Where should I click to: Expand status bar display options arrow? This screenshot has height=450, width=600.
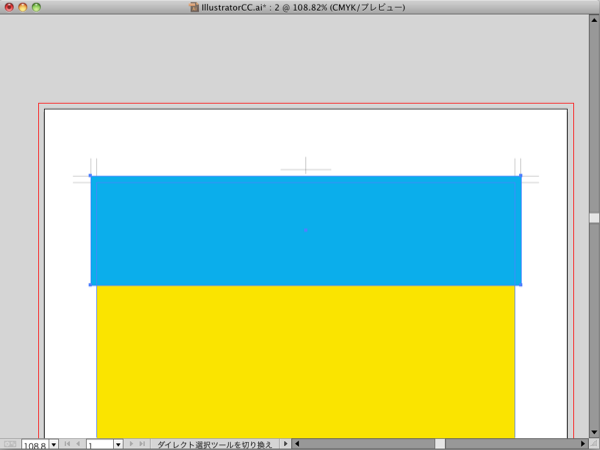click(x=285, y=444)
